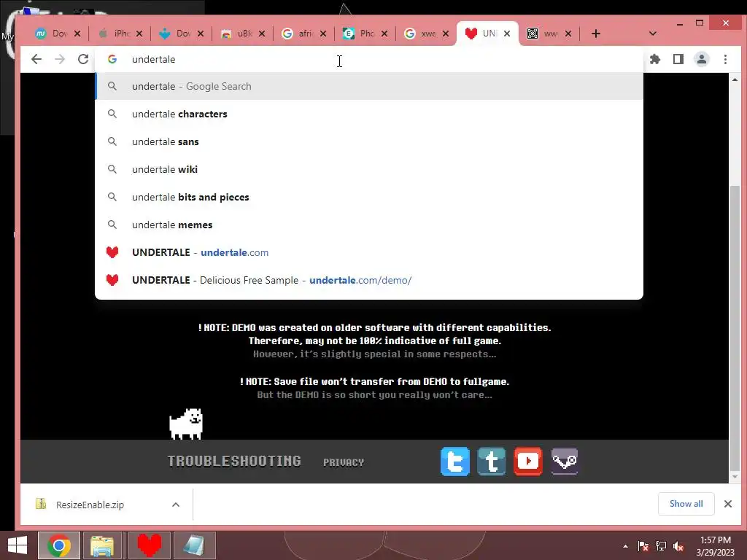
Task: Click the page vertical scrollbar thumb
Action: (x=735, y=327)
